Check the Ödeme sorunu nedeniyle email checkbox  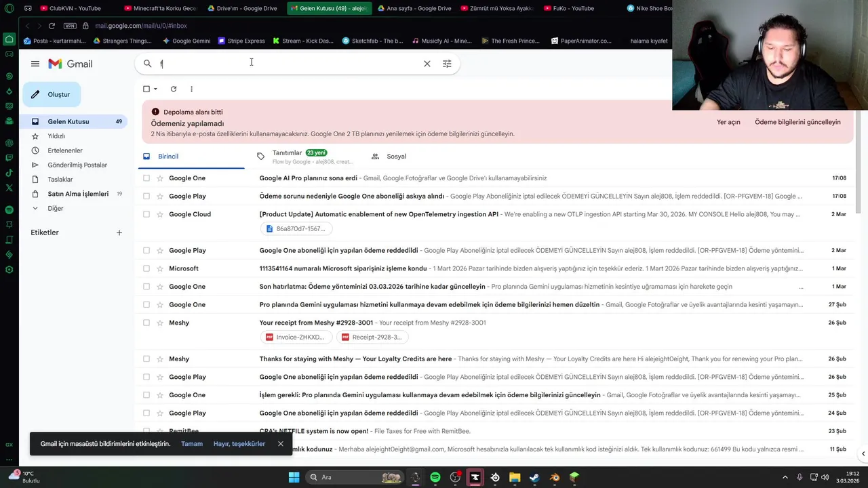[146, 196]
